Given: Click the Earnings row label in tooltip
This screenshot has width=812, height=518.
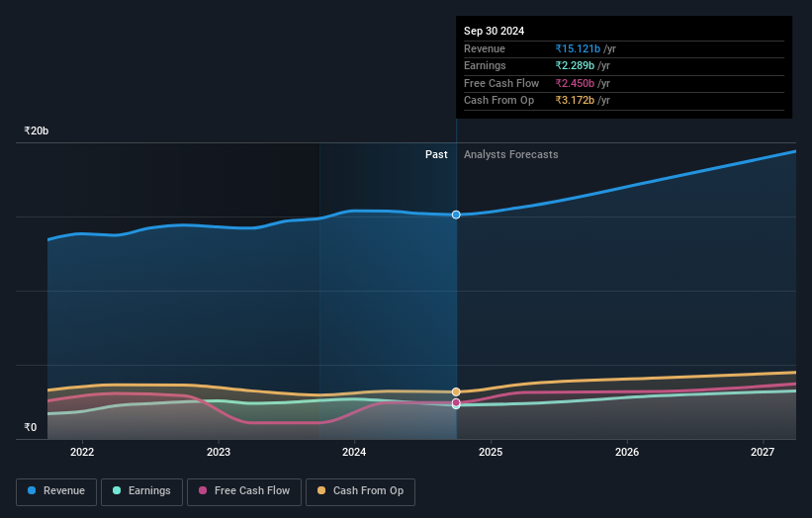Looking at the screenshot, I should click(485, 65).
